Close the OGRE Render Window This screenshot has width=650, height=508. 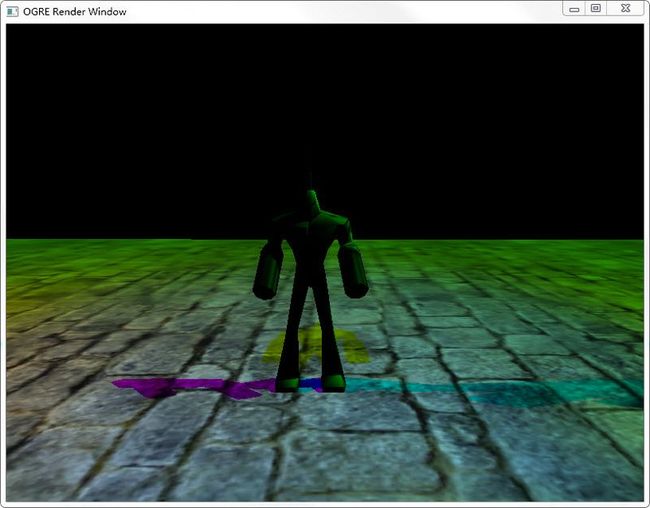point(626,9)
